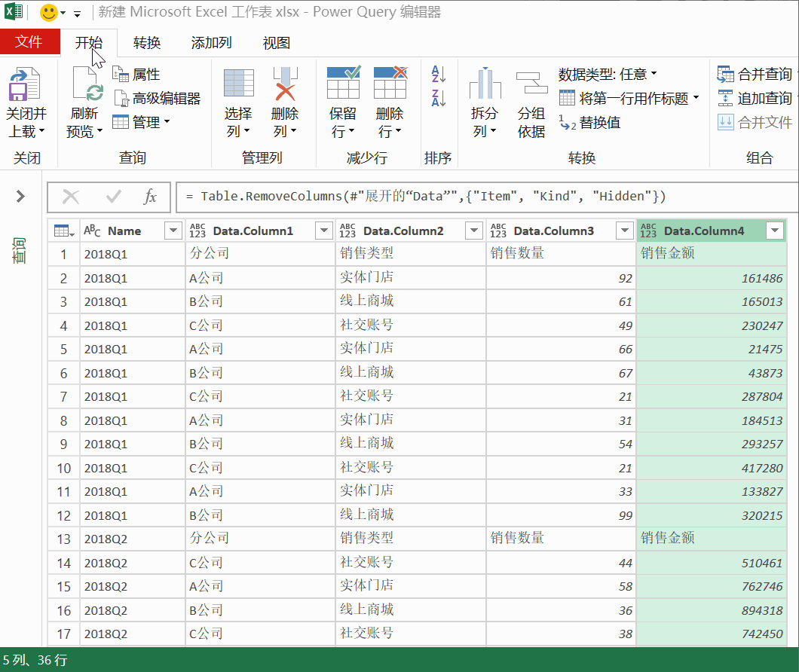Click the type icon of Data.Column1

tap(197, 231)
